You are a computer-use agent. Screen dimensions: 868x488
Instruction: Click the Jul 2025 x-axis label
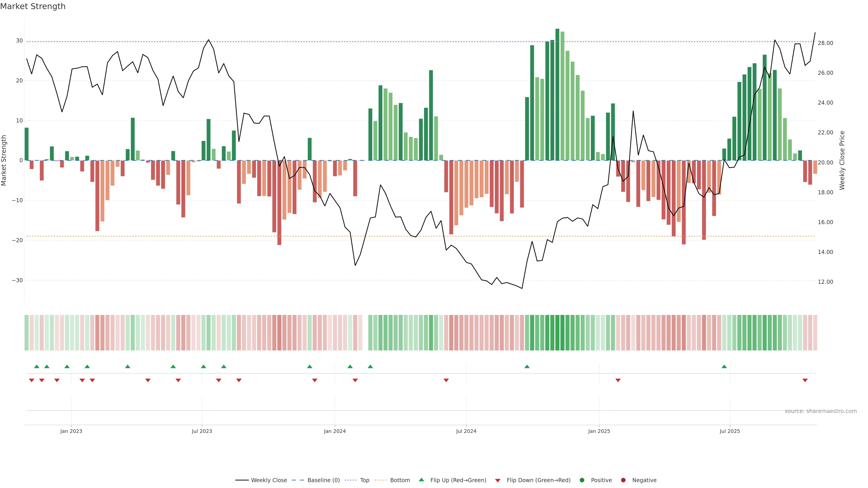(729, 431)
